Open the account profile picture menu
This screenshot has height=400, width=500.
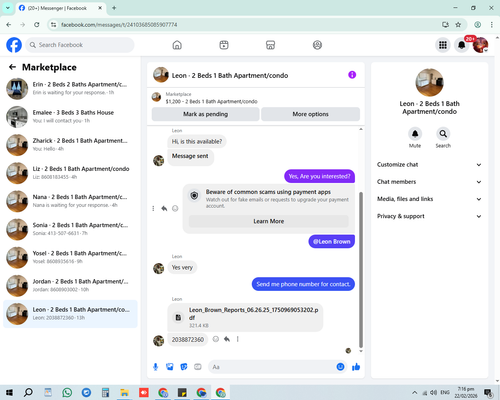[480, 45]
